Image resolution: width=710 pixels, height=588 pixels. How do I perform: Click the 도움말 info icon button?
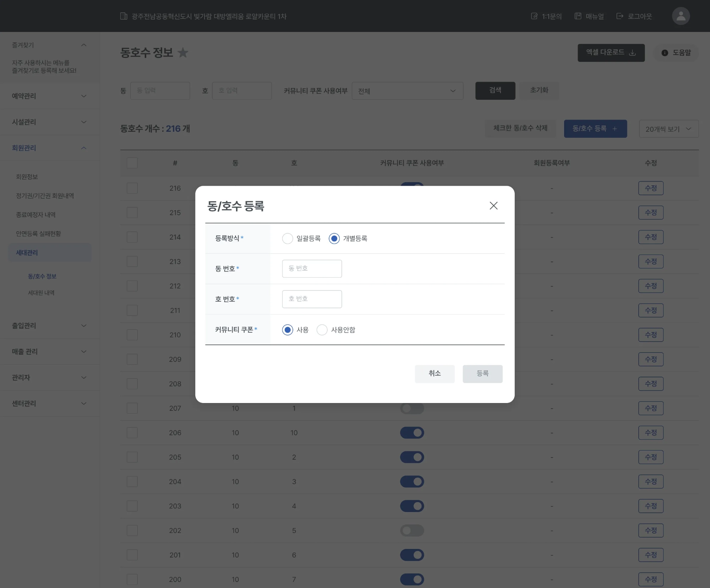[x=676, y=53]
